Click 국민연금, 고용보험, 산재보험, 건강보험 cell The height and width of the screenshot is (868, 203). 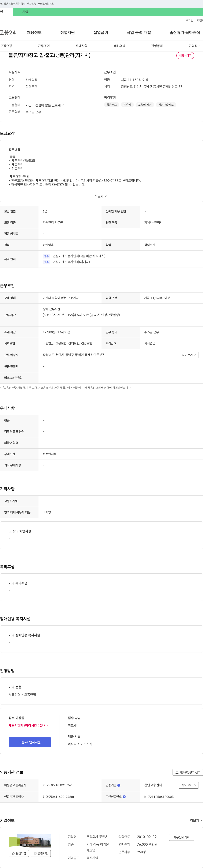point(67,343)
